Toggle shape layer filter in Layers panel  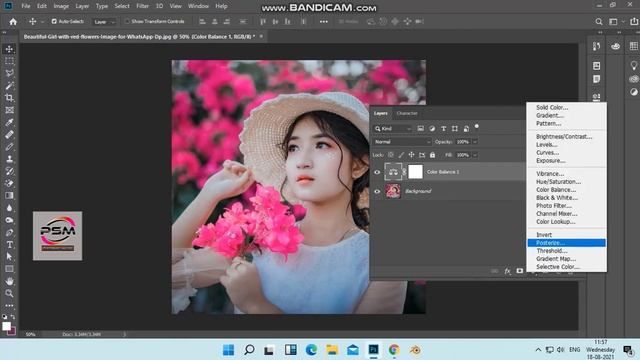click(455, 129)
